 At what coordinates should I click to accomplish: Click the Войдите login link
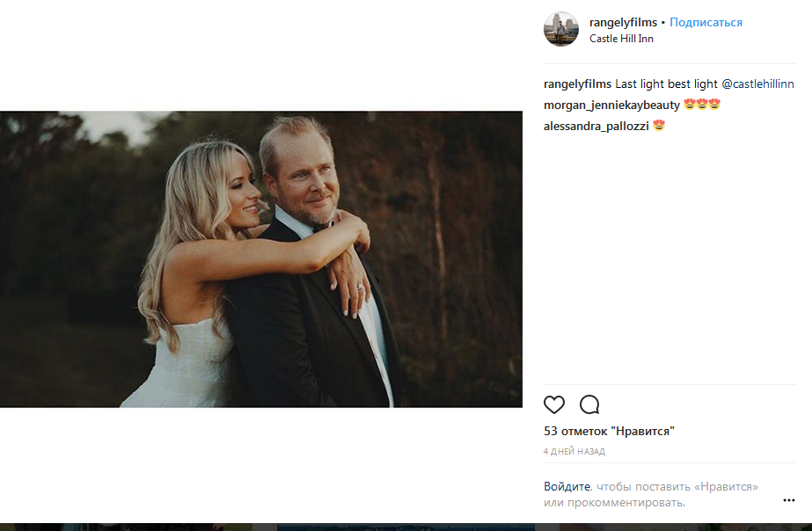click(567, 486)
